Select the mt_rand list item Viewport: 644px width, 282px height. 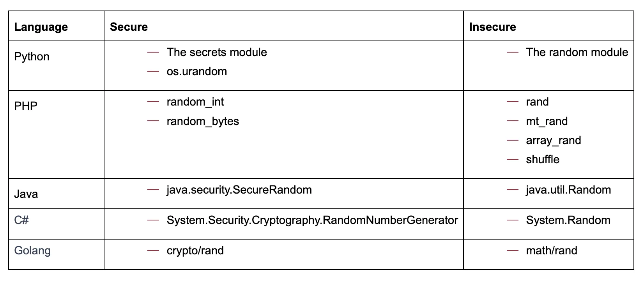click(547, 122)
